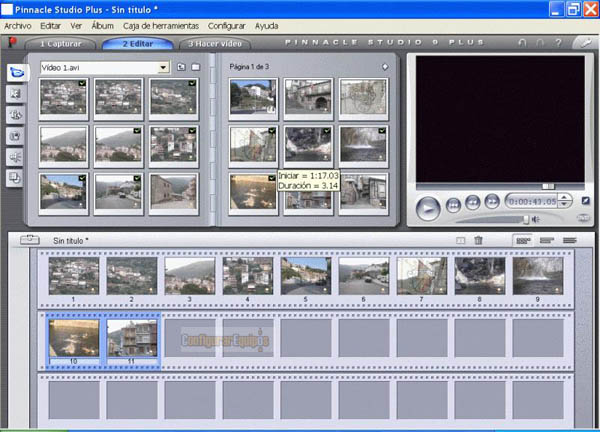Open the Álbum menu

point(103,26)
